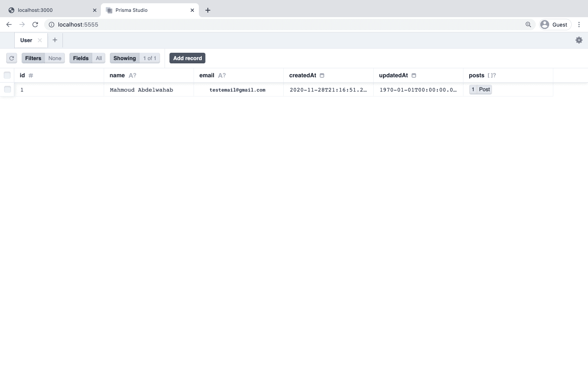Click the calendar icon next to updatedAt

(x=414, y=75)
